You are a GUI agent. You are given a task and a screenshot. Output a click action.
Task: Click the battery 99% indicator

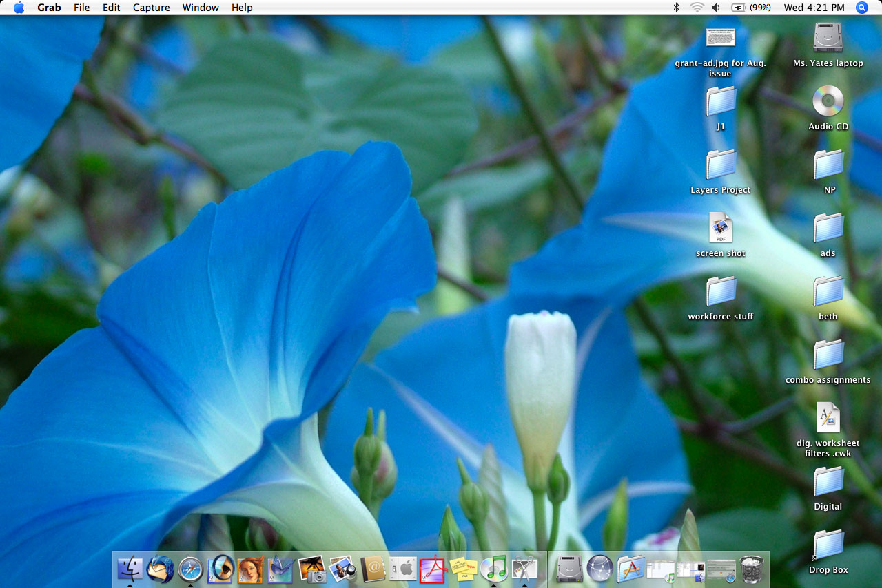pos(751,8)
